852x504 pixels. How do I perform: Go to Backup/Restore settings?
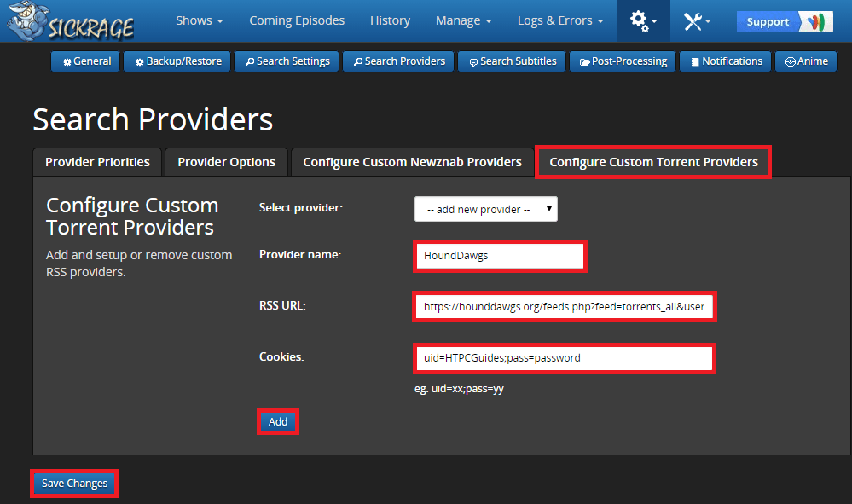click(177, 61)
